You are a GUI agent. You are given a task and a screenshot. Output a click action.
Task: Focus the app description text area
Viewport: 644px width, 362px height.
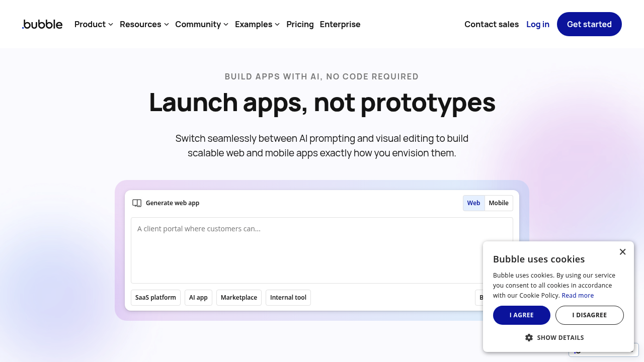(x=322, y=250)
